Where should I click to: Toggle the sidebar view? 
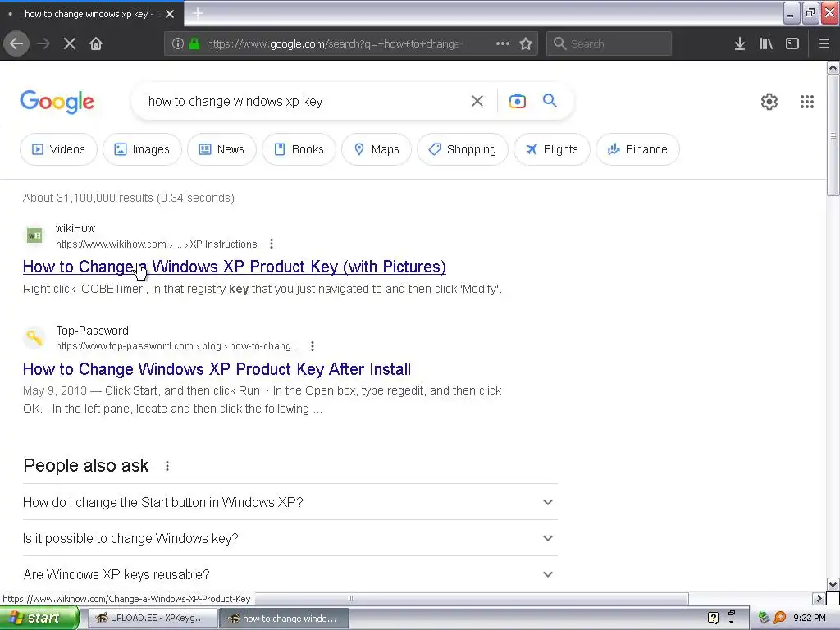[792, 43]
